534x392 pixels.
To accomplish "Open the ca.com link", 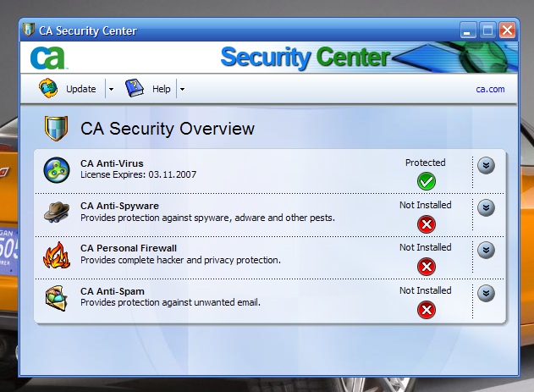I will pos(490,89).
